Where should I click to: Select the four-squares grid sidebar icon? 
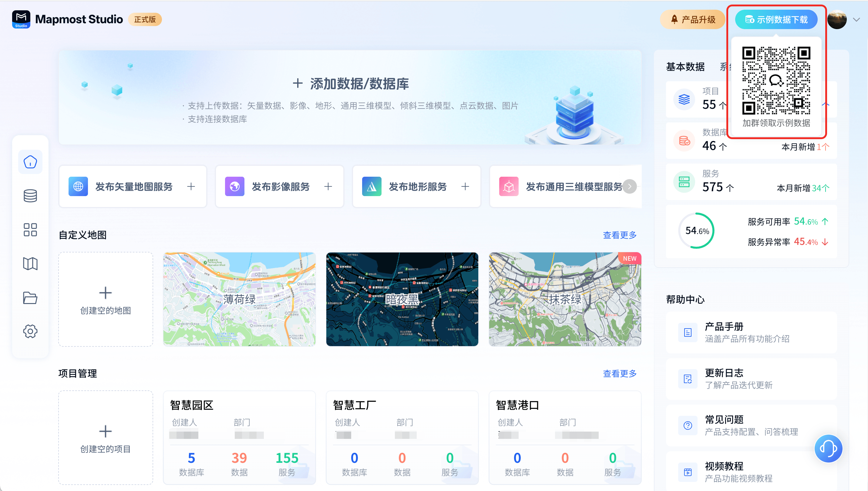pyautogui.click(x=30, y=230)
